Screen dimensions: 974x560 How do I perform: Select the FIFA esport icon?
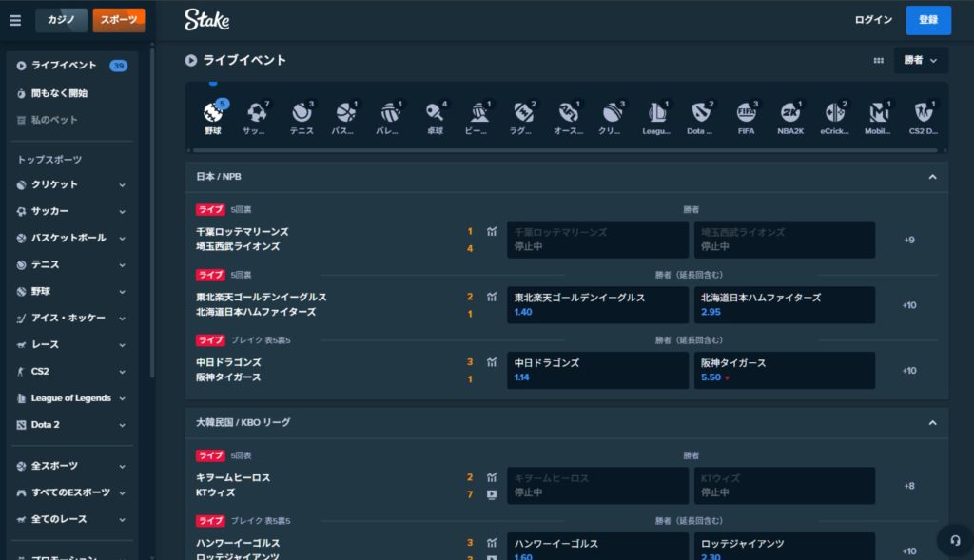coord(746,117)
